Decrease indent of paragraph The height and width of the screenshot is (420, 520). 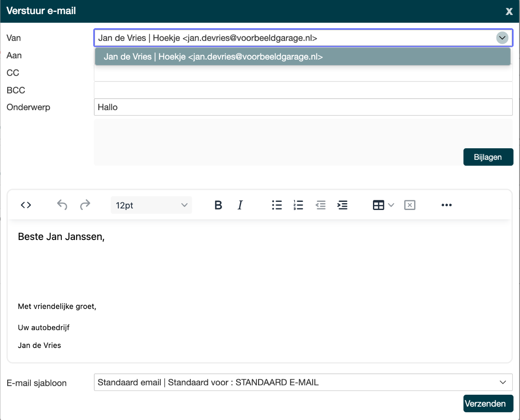321,205
